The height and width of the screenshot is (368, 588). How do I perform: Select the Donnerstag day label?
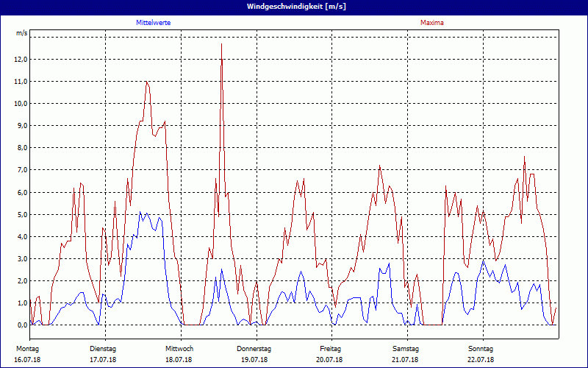pyautogui.click(x=254, y=348)
